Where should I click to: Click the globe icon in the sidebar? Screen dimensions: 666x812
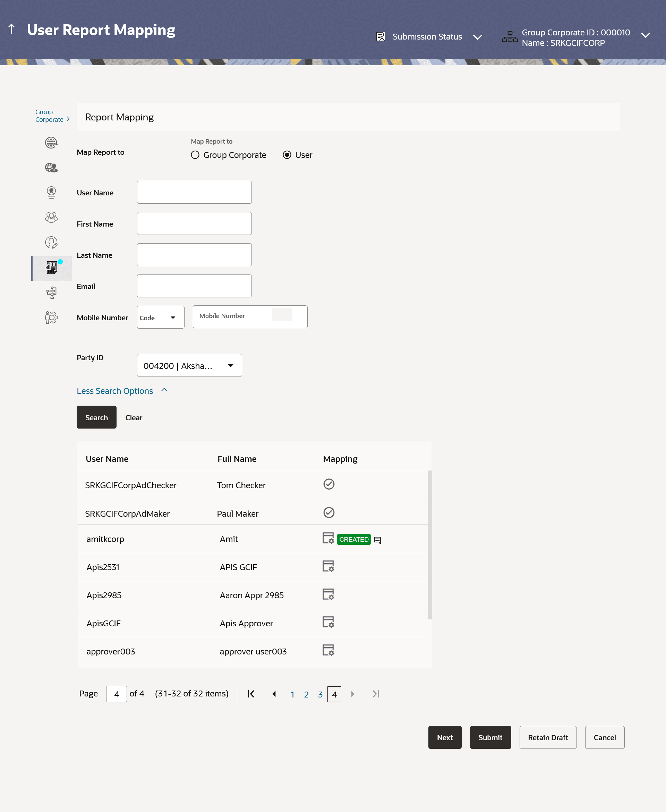coord(51,143)
